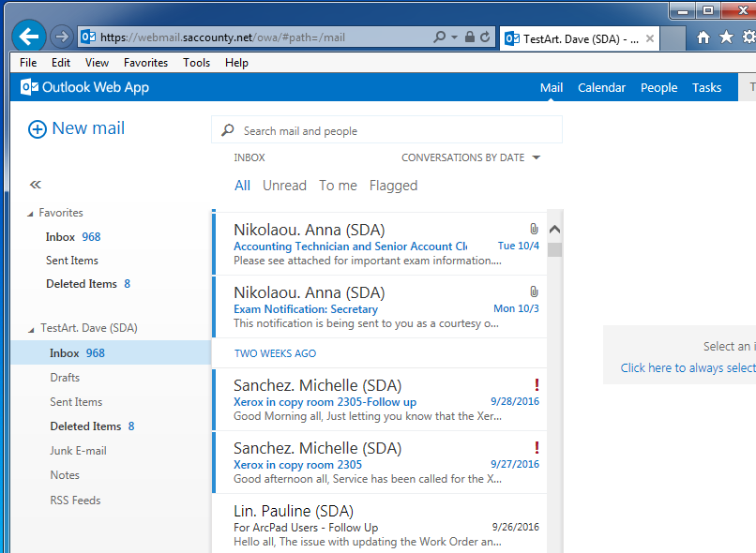
Task: Open Xerox in copy room 2305 email dated 9/27/2016
Action: pyautogui.click(x=380, y=462)
